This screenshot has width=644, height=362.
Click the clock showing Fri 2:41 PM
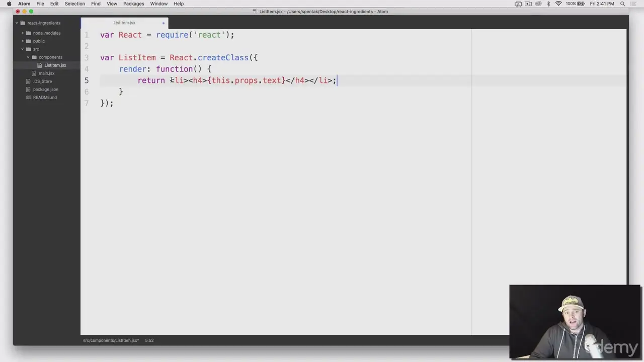point(602,4)
